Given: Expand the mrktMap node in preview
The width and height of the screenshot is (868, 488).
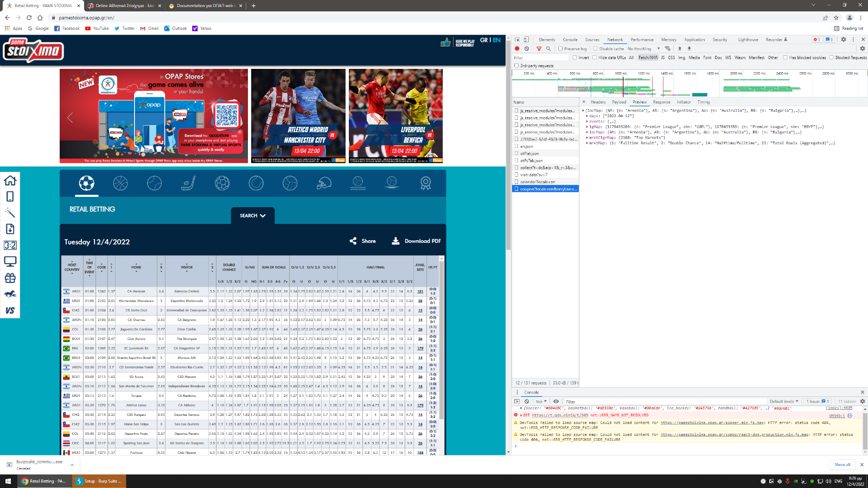Looking at the screenshot, I should pyautogui.click(x=587, y=143).
